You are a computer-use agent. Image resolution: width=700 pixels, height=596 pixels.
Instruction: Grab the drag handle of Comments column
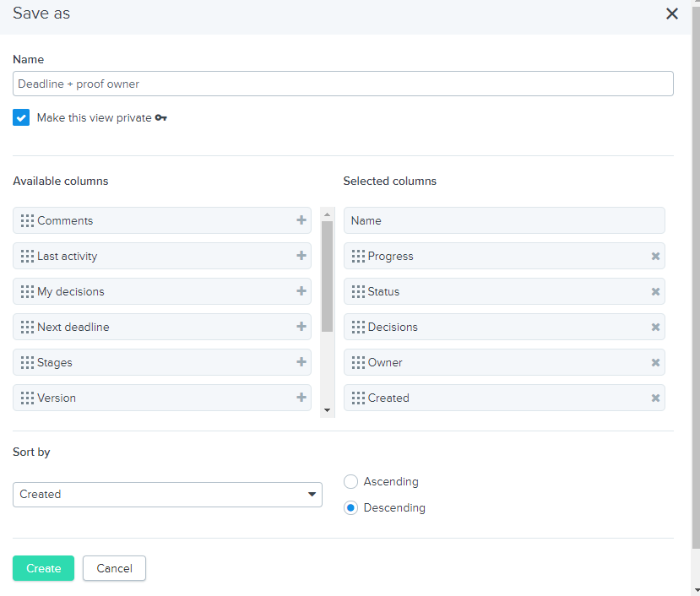[x=27, y=220]
